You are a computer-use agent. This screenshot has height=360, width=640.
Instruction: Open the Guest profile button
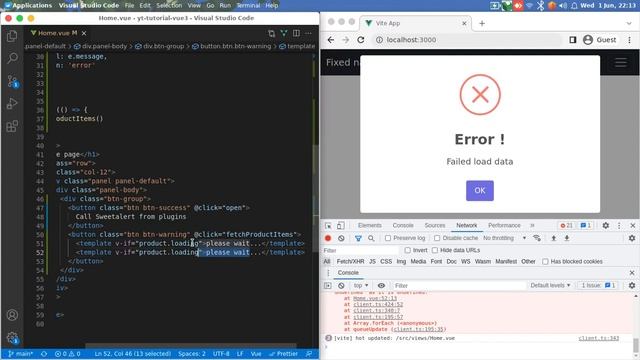click(600, 40)
